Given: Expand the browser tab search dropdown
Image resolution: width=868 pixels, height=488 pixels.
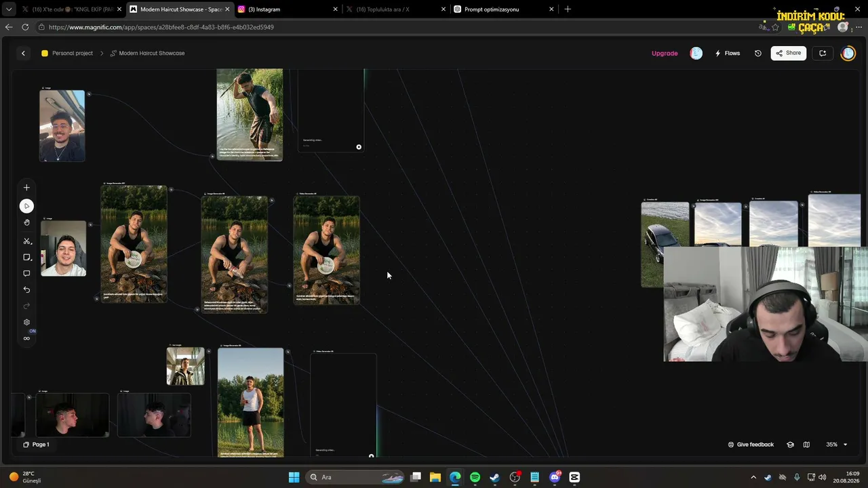Looking at the screenshot, I should click(9, 9).
